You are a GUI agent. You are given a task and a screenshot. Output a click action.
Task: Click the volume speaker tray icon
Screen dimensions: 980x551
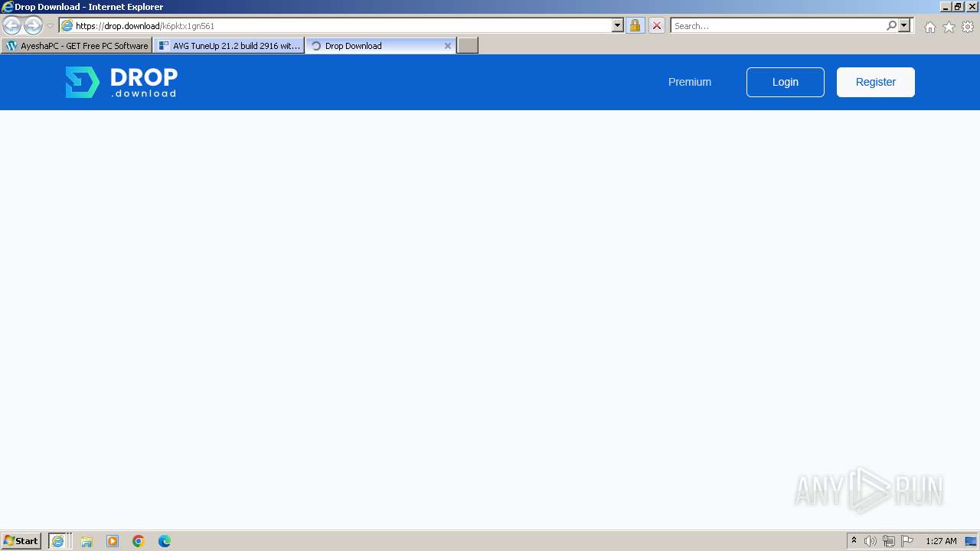point(871,541)
